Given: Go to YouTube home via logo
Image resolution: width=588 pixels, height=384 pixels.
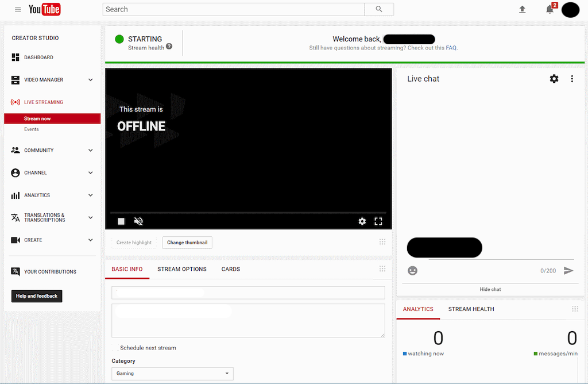Looking at the screenshot, I should pyautogui.click(x=45, y=9).
